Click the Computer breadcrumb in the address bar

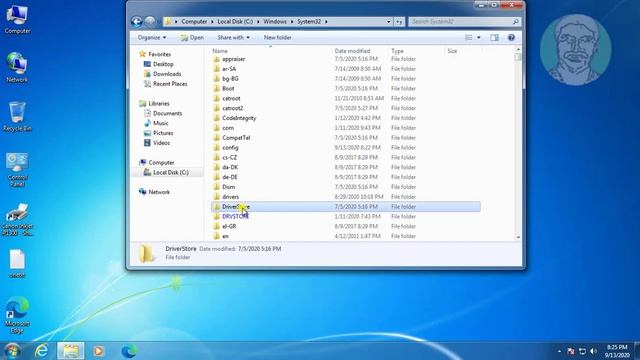pyautogui.click(x=194, y=22)
